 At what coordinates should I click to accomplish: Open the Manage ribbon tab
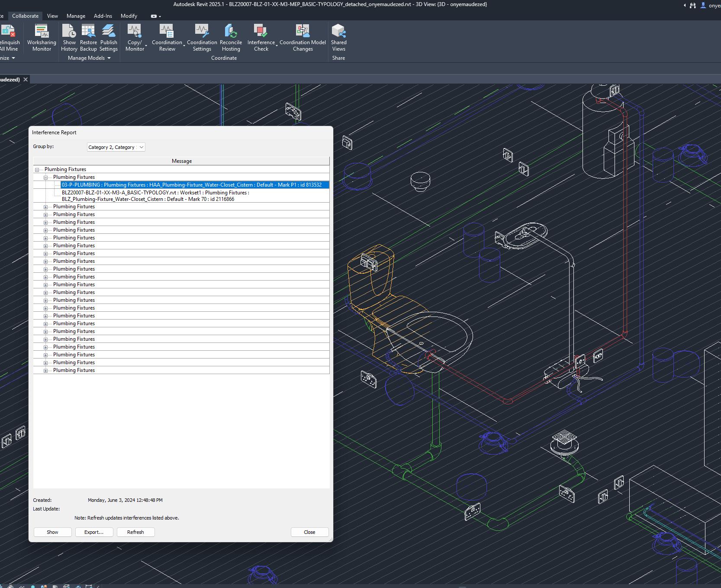pos(76,16)
